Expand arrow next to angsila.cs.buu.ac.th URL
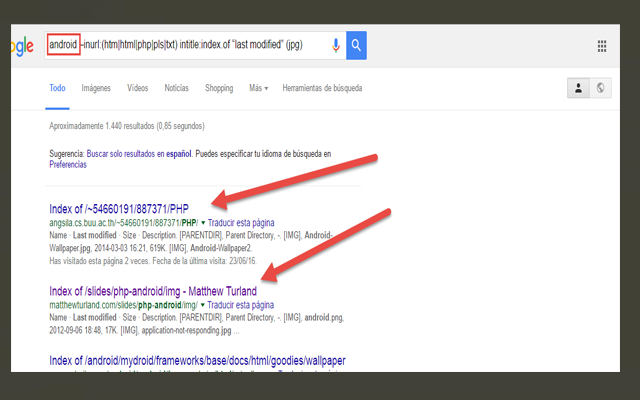The width and height of the screenshot is (640, 400). pyautogui.click(x=203, y=223)
